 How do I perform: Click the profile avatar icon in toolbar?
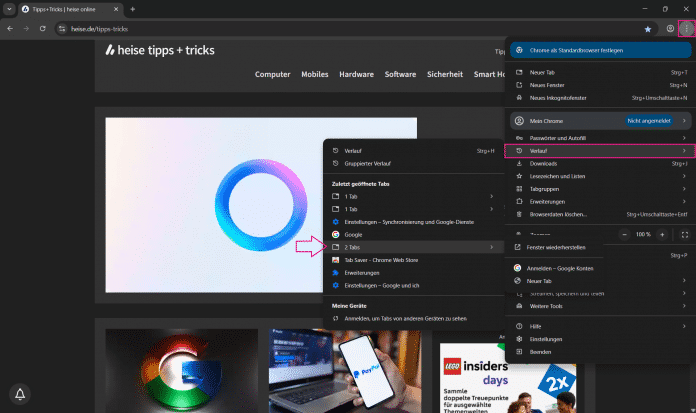tap(669, 29)
